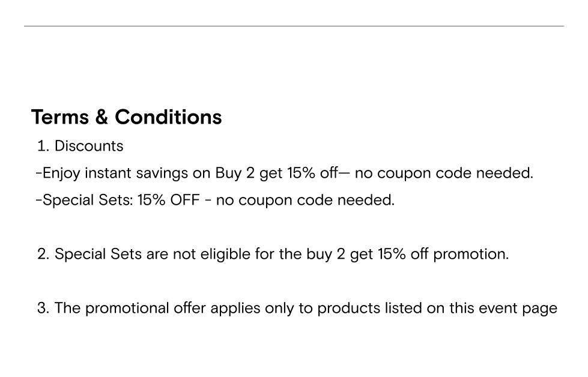Click the word "Terms" in the heading

coord(60,117)
